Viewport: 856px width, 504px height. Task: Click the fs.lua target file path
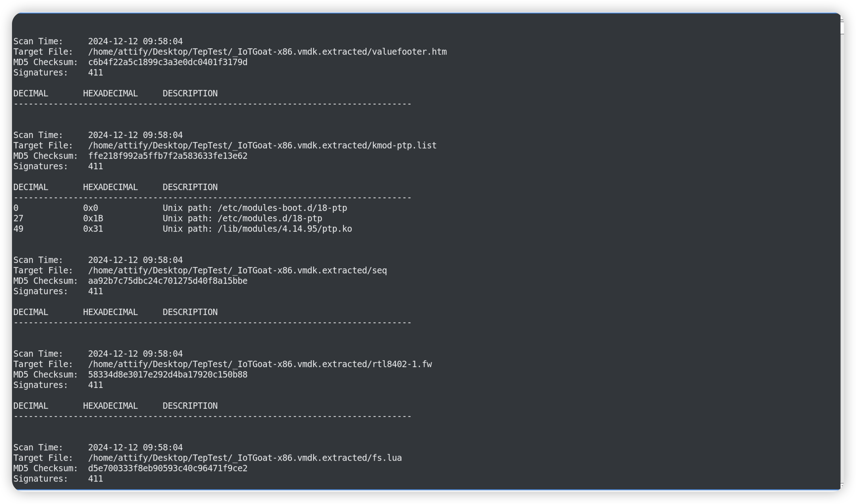pyautogui.click(x=245, y=458)
